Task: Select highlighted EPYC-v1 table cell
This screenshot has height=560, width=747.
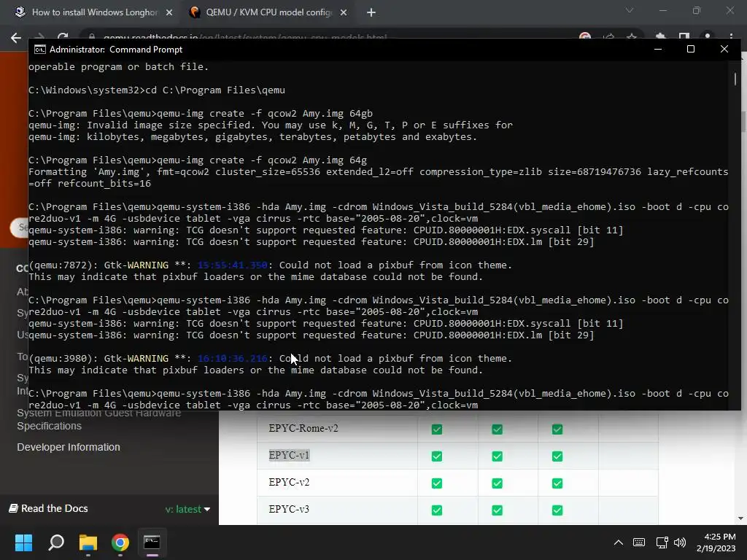Action: point(289,455)
